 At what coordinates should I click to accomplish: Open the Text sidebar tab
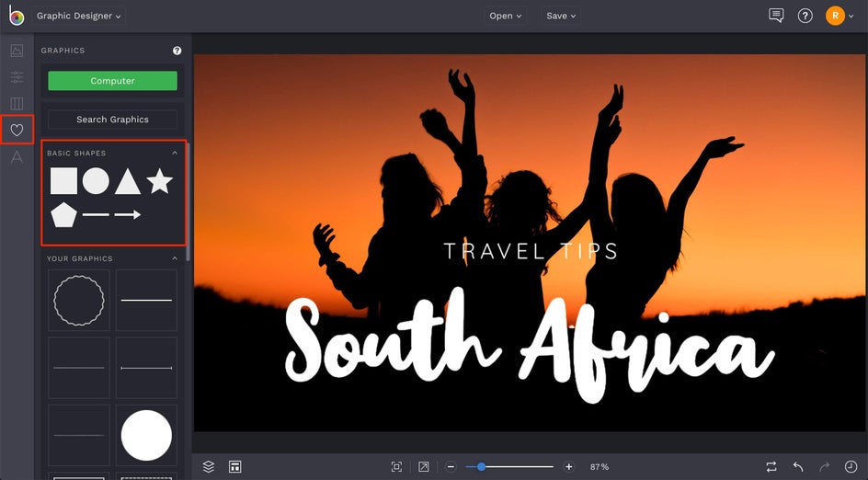point(17,157)
